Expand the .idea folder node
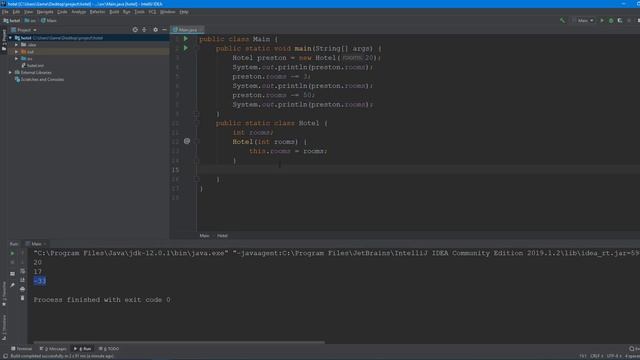The image size is (640, 360). (x=16, y=45)
